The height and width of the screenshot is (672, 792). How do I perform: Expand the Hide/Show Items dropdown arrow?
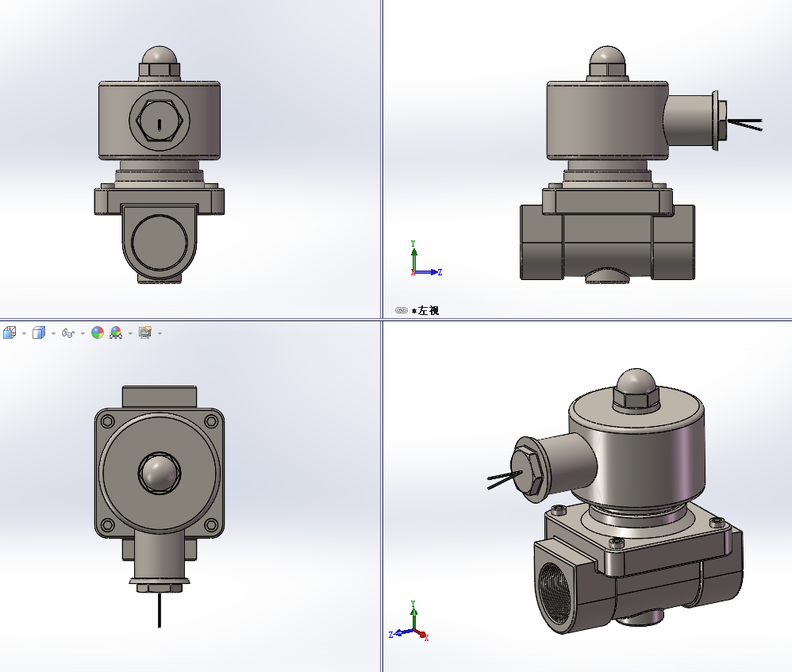coord(83,333)
